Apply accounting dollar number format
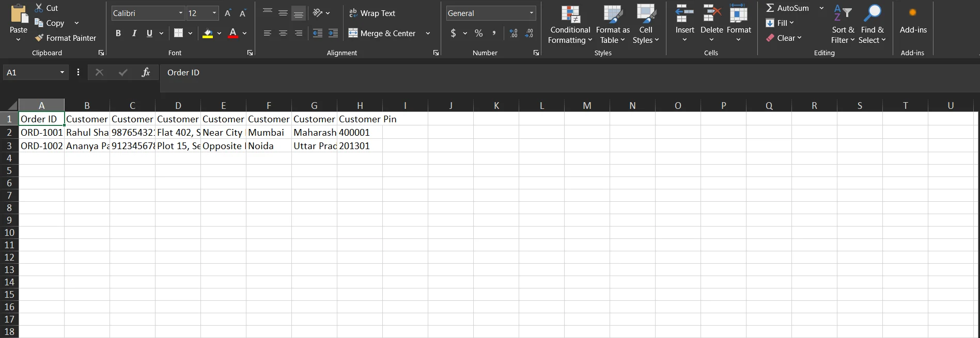Screen dimensions: 980x338 (x=453, y=33)
